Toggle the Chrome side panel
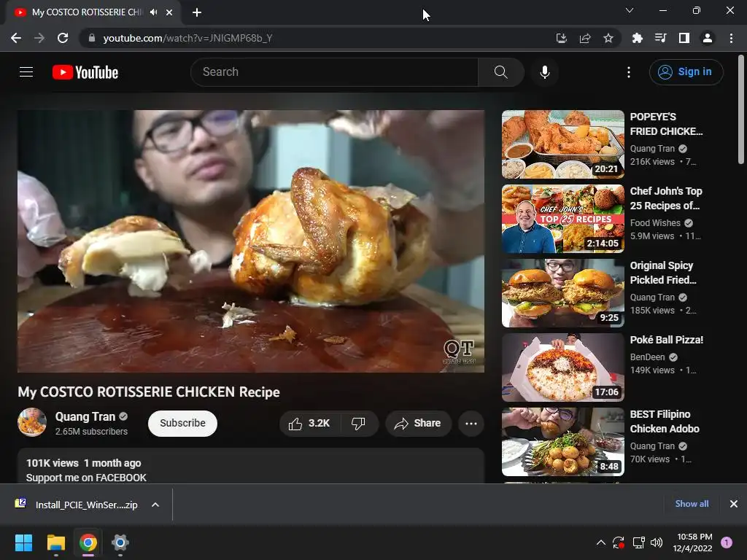 click(x=684, y=38)
